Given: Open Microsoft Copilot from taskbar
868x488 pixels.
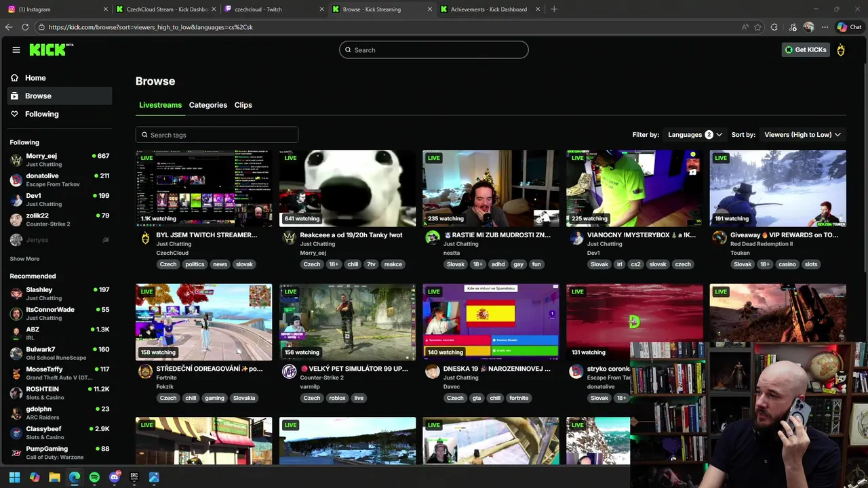Looking at the screenshot, I should pos(35,477).
